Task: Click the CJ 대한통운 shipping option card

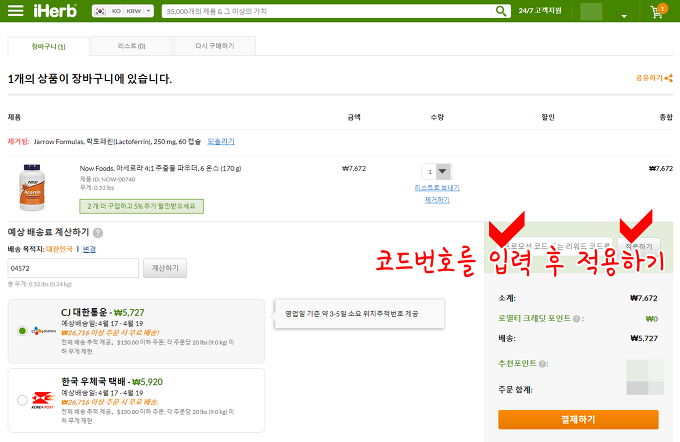Action: (x=136, y=331)
